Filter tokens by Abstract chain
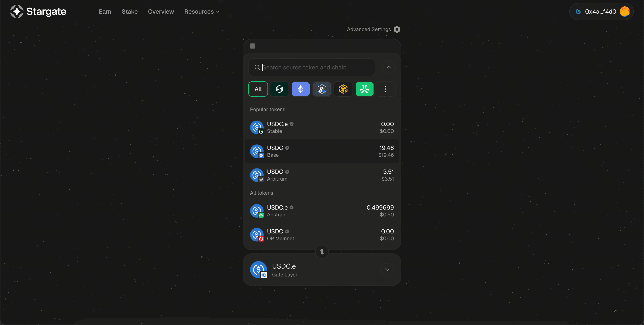 tap(364, 89)
